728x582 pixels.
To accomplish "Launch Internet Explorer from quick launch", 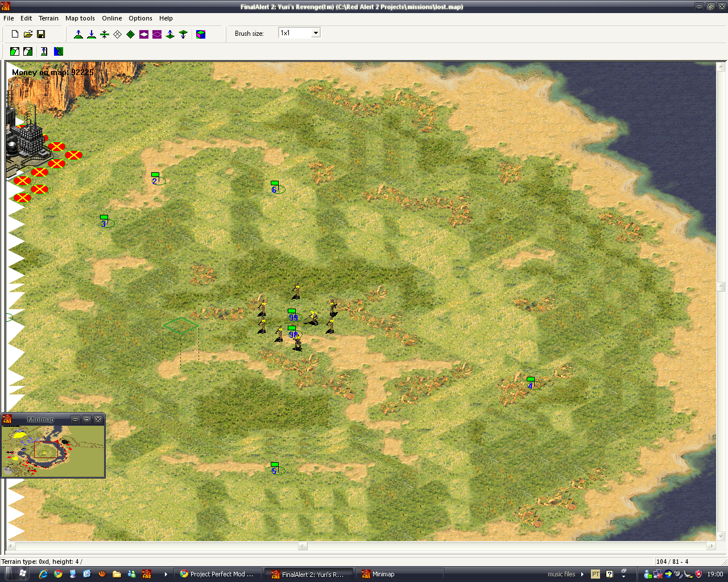I will point(43,574).
